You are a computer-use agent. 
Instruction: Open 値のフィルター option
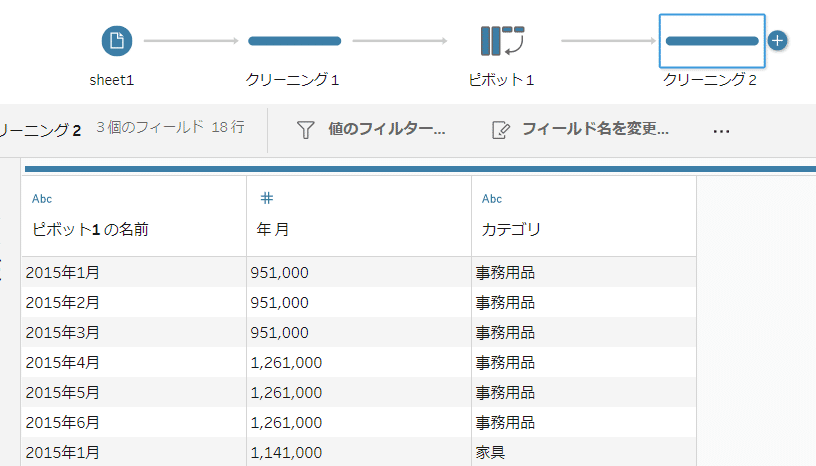click(x=387, y=129)
